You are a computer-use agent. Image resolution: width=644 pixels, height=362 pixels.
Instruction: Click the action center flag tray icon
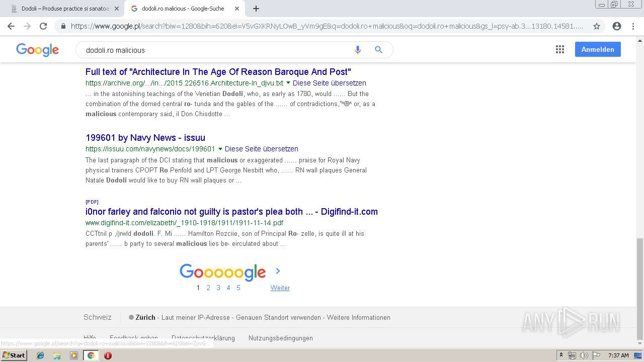pos(595,355)
